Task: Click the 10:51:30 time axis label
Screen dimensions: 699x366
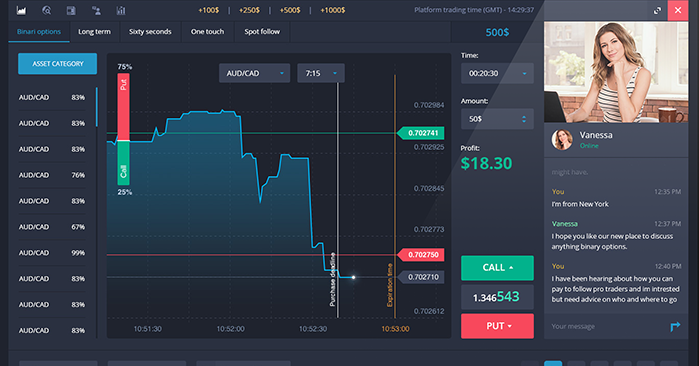Action: tap(148, 329)
